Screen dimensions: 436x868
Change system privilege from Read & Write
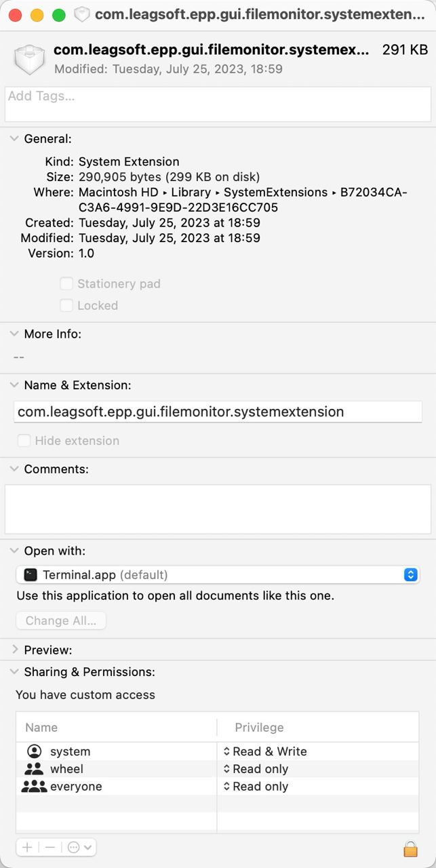point(265,751)
